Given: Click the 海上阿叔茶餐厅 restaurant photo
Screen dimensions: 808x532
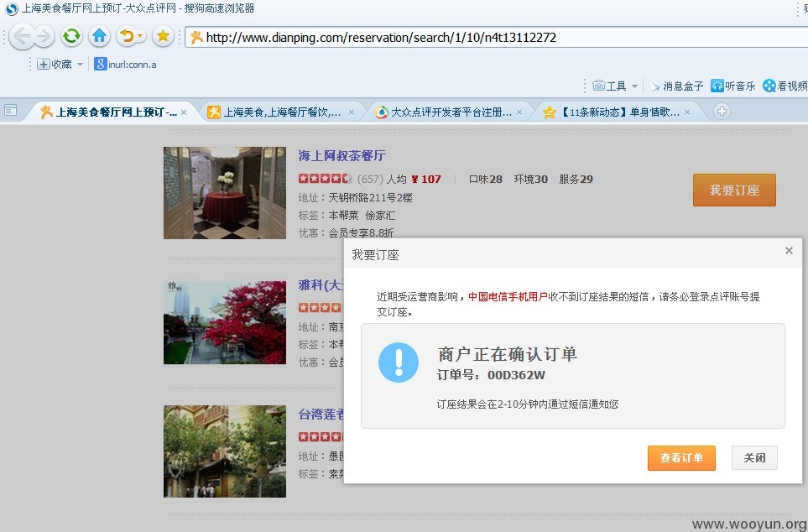Looking at the screenshot, I should tap(225, 193).
